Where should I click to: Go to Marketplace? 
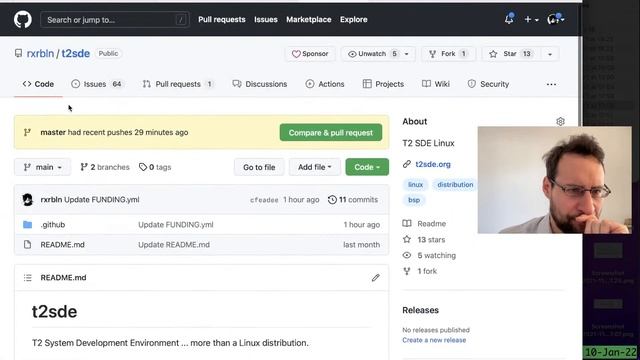click(x=309, y=20)
